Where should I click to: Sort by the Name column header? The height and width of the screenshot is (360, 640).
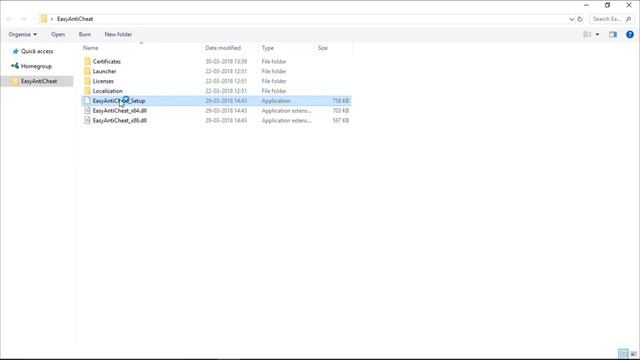point(91,48)
